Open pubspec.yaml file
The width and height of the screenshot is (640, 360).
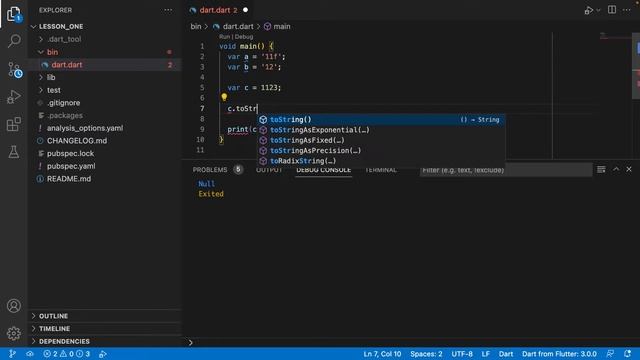pyautogui.click(x=105, y=166)
